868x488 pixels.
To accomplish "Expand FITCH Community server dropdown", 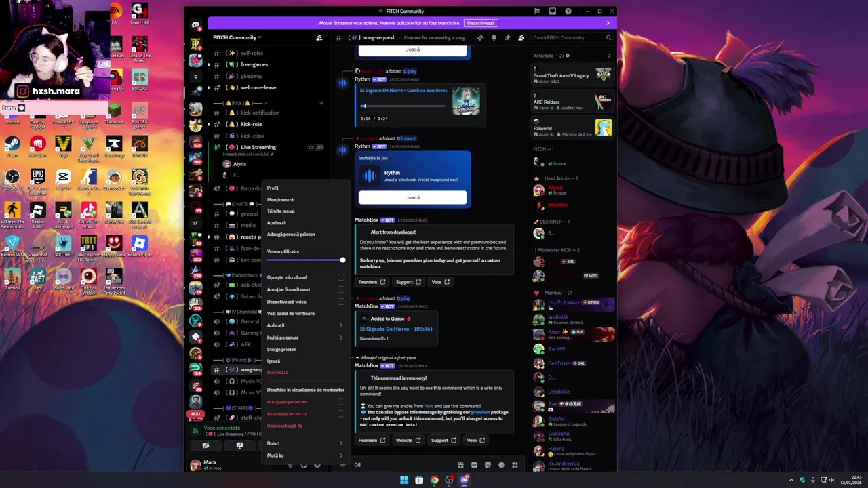I will [x=237, y=38].
